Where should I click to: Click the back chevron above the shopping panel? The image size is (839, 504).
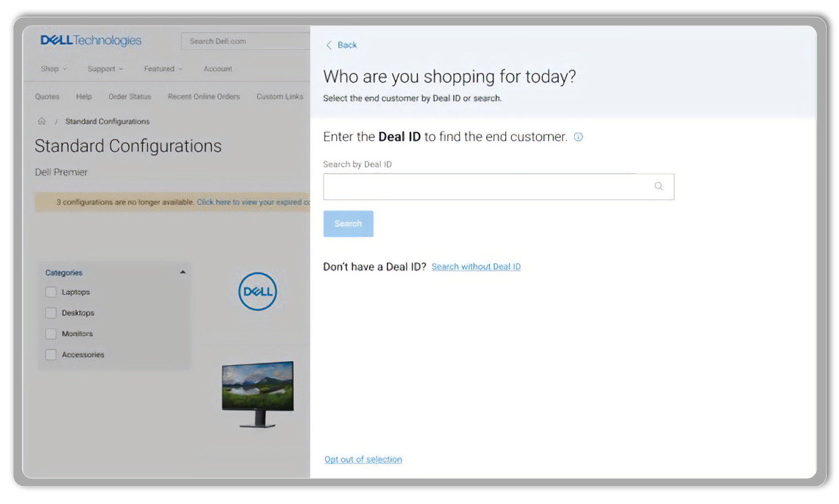[x=329, y=45]
